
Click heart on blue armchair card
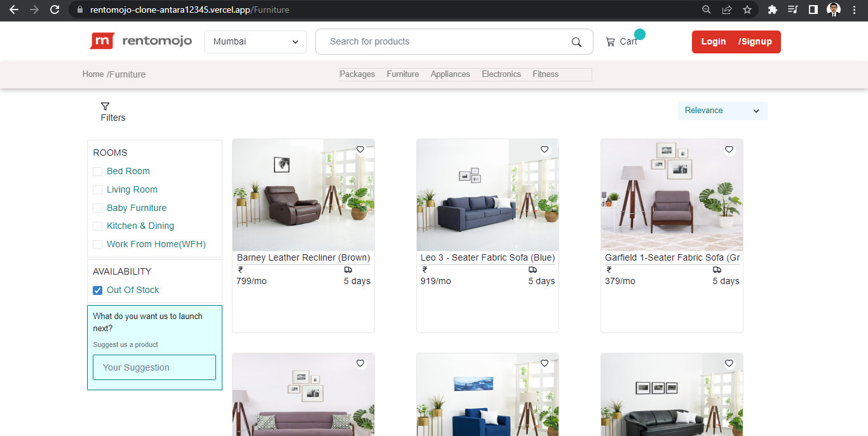[x=545, y=364]
